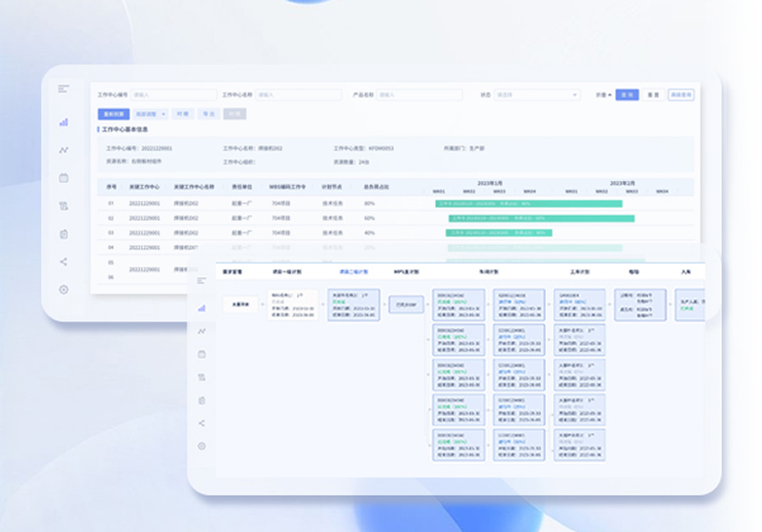
Task: Click the blue 查询 search button
Action: click(627, 95)
